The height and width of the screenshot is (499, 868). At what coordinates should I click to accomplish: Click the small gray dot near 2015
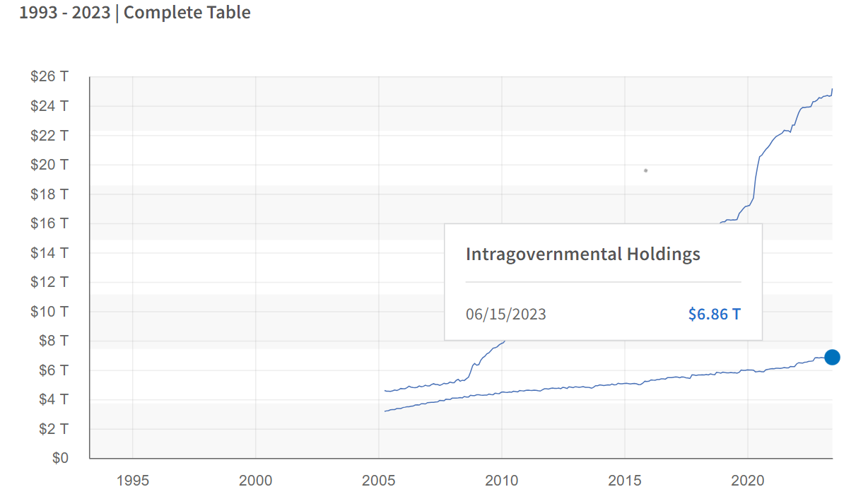[x=645, y=170]
